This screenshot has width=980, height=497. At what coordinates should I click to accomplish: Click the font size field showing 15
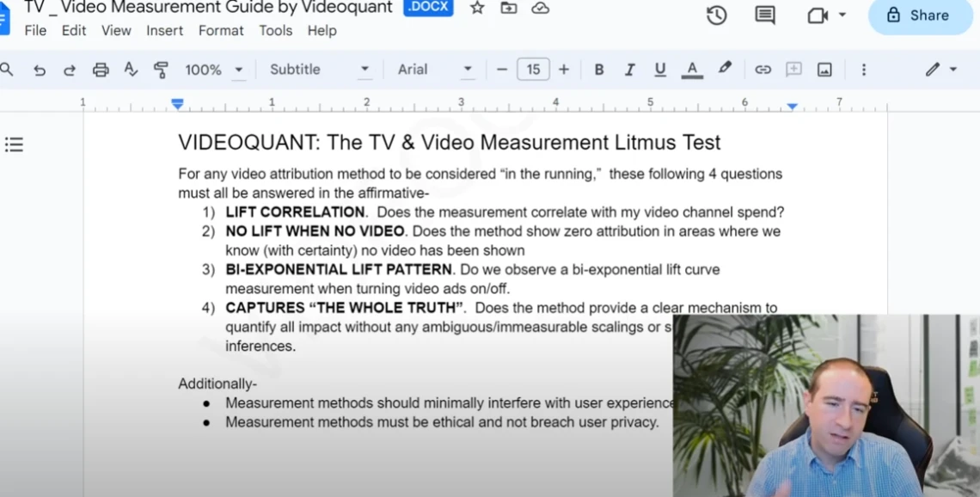click(x=533, y=70)
